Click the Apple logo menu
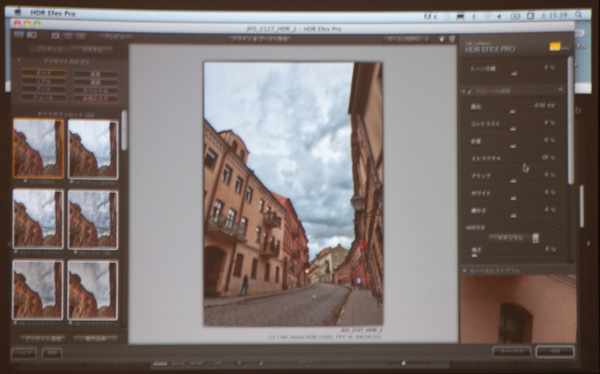 [x=18, y=12]
